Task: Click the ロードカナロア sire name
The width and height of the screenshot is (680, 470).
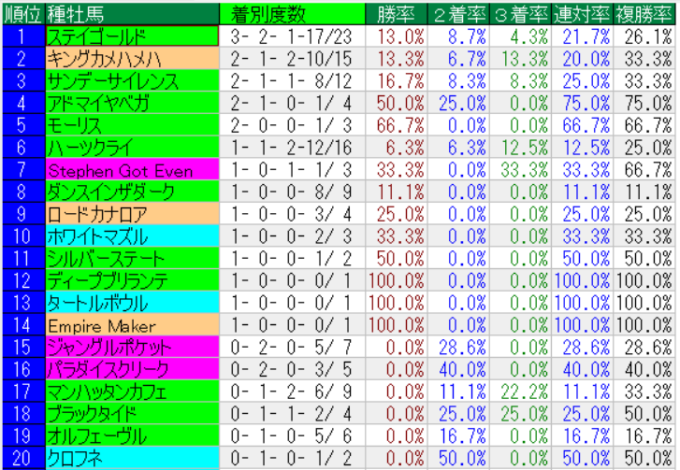Action: click(x=130, y=214)
